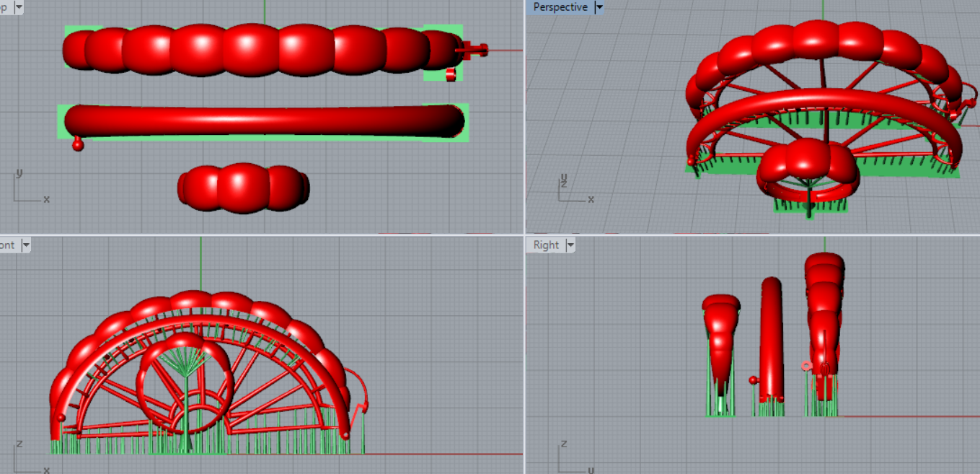
Task: Click the Perspective viewport title label
Action: click(x=560, y=7)
